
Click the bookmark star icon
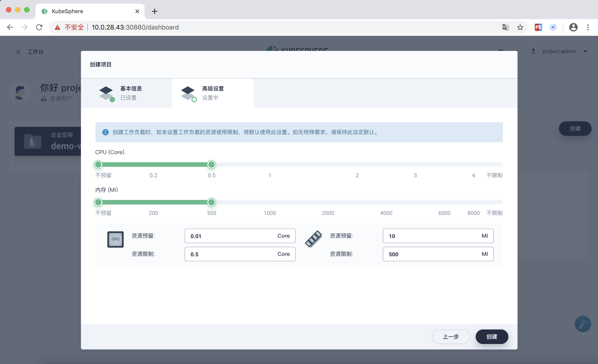pyautogui.click(x=520, y=27)
